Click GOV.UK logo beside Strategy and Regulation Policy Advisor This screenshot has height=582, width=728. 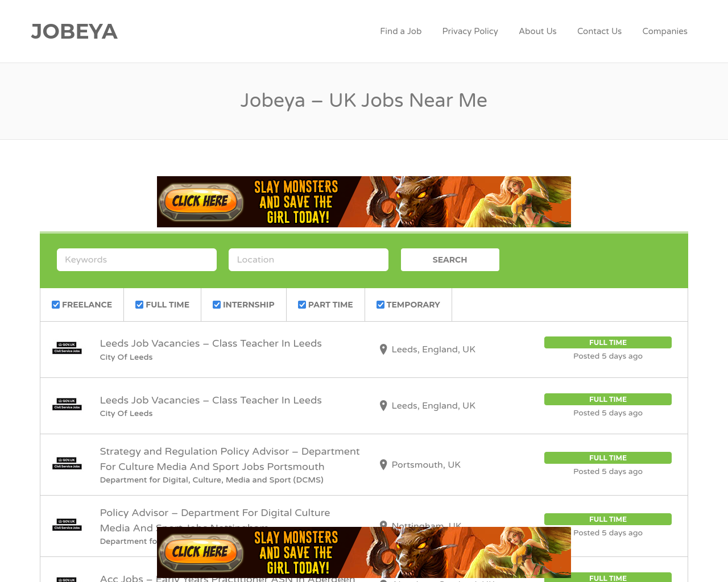coord(67,463)
